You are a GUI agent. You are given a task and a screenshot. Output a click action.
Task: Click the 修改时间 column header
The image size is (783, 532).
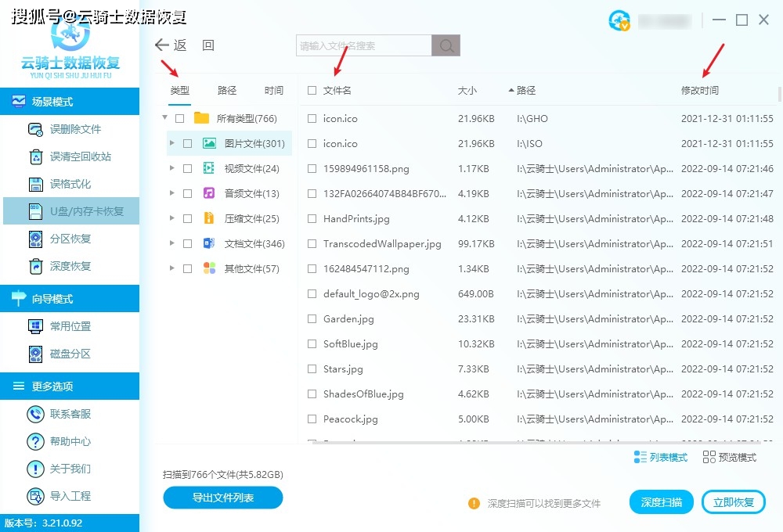pyautogui.click(x=699, y=90)
